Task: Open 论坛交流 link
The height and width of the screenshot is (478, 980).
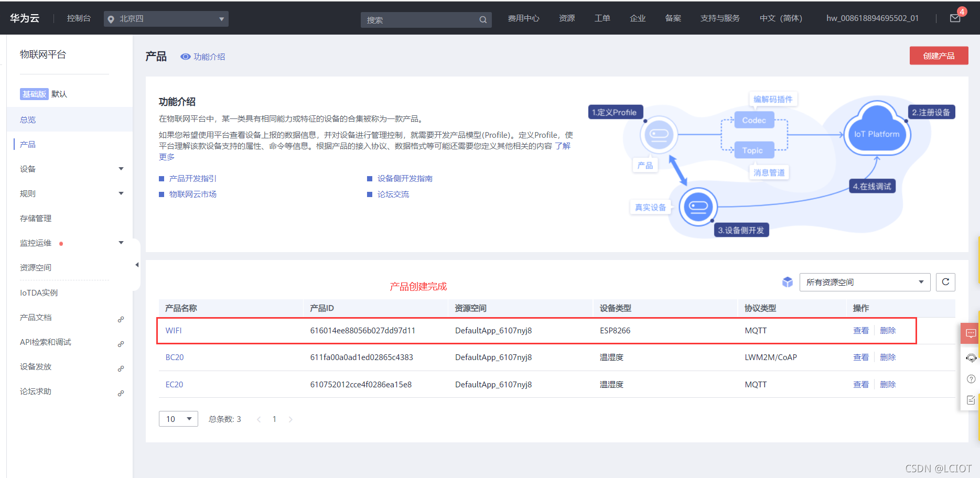Action: click(x=393, y=194)
